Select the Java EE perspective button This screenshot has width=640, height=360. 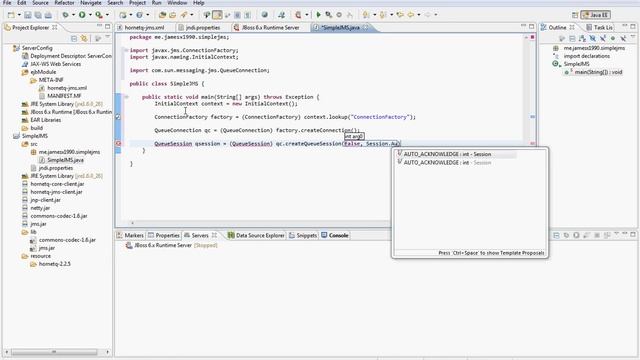tap(596, 15)
